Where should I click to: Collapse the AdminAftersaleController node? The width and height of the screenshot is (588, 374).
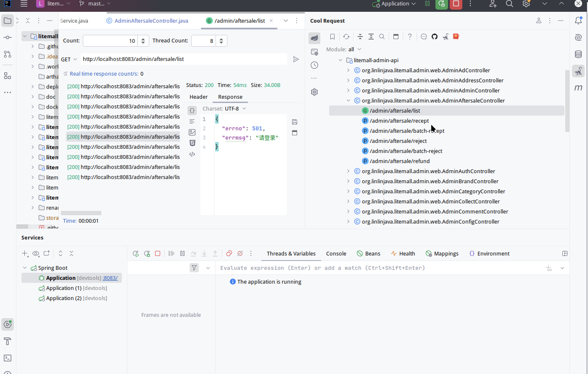click(348, 100)
